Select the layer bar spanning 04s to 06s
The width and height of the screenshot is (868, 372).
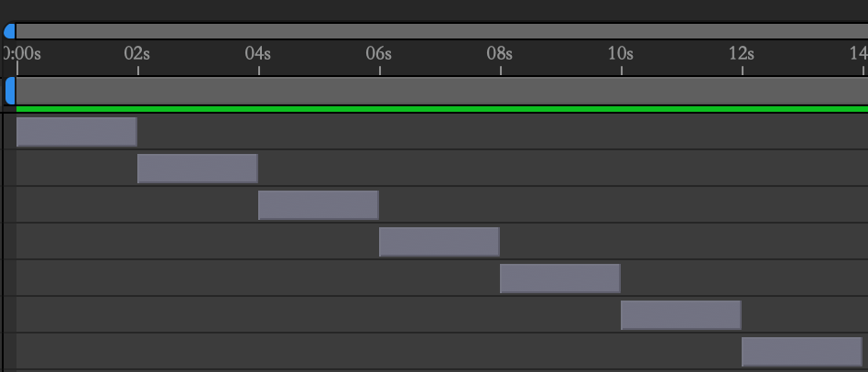319,205
